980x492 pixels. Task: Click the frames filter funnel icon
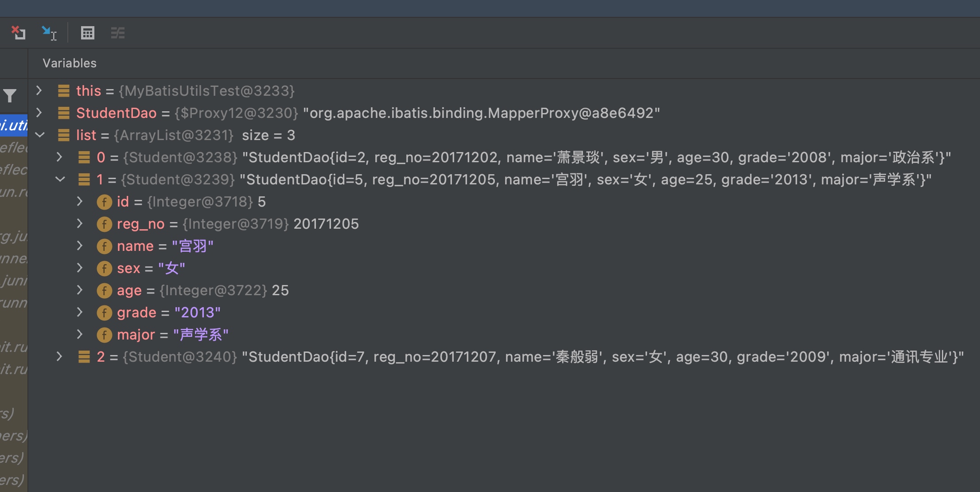pos(10,95)
